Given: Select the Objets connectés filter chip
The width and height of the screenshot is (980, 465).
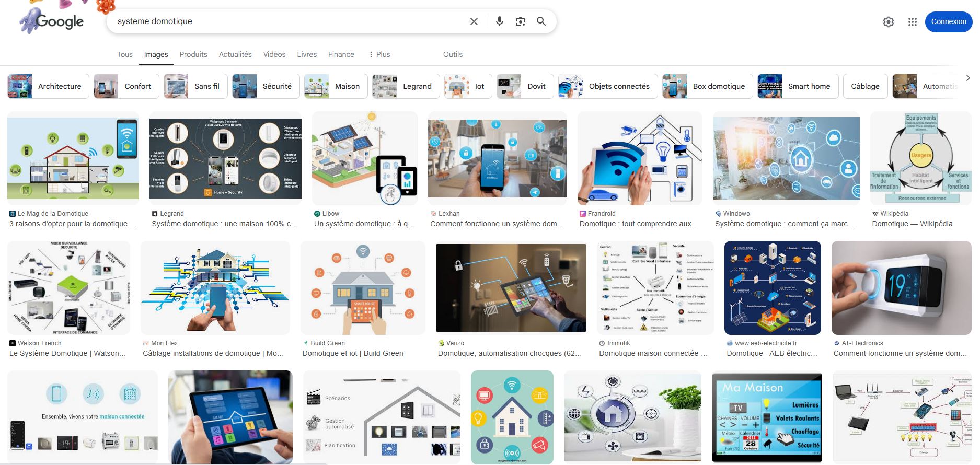Looking at the screenshot, I should click(607, 86).
